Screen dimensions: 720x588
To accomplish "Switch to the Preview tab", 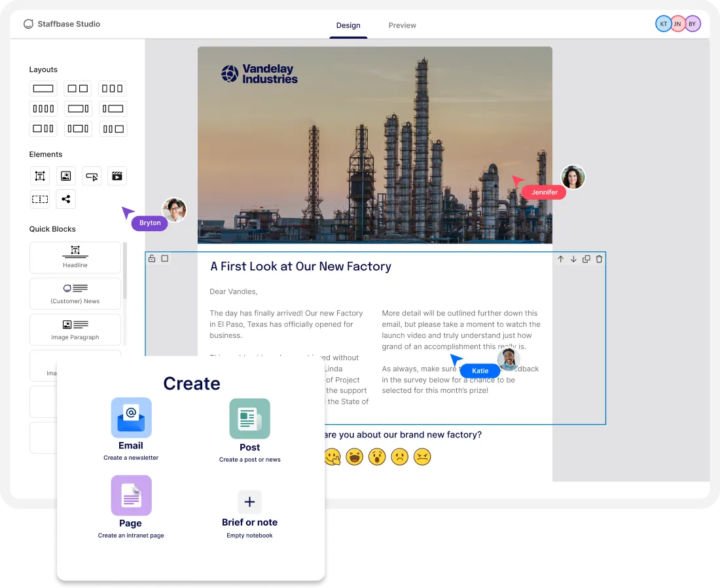I will 402,25.
